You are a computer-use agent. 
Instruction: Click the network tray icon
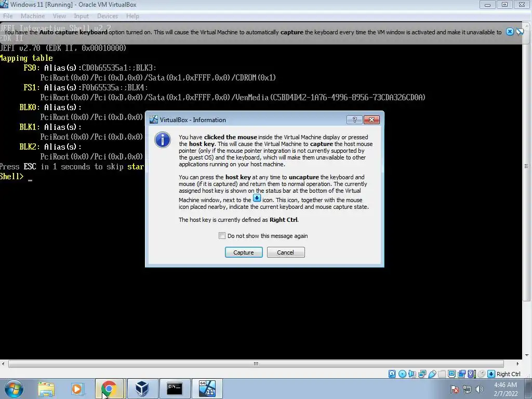(467, 389)
